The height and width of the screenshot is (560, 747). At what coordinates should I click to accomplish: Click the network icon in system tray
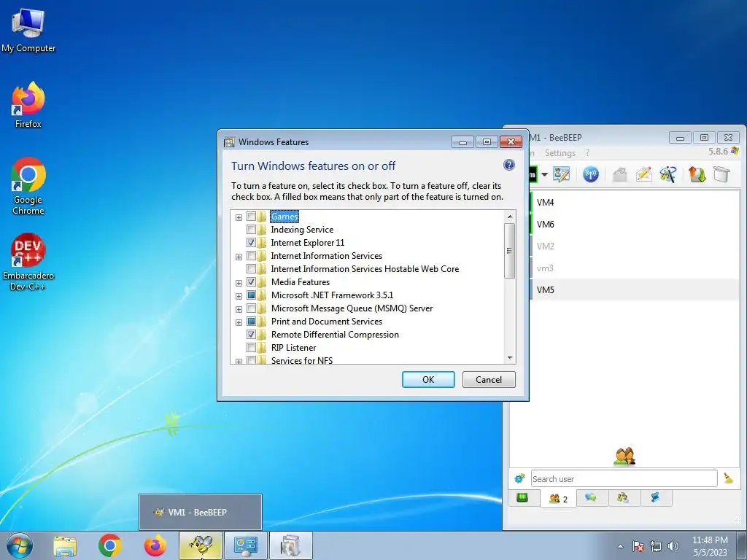pos(656,546)
